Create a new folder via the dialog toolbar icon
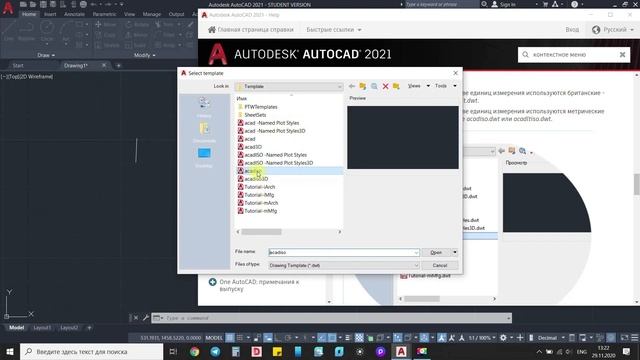 click(x=396, y=86)
